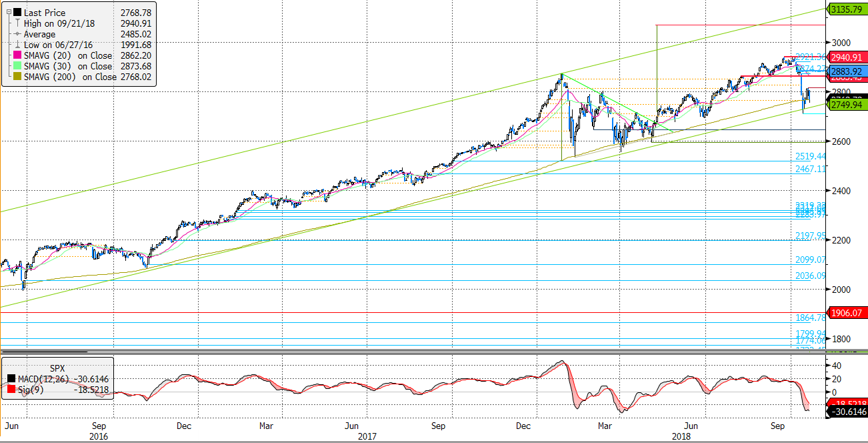Click the Last Price legend label
This screenshot has width=868, height=443.
45,13
